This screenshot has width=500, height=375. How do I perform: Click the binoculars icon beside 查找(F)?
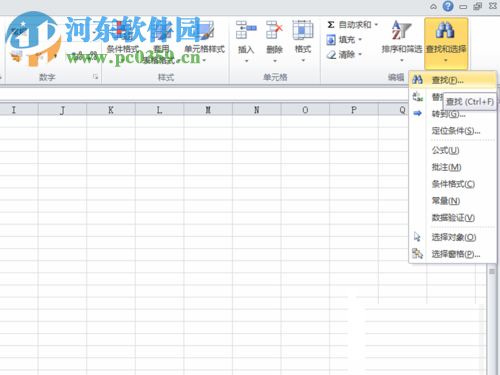coord(417,80)
